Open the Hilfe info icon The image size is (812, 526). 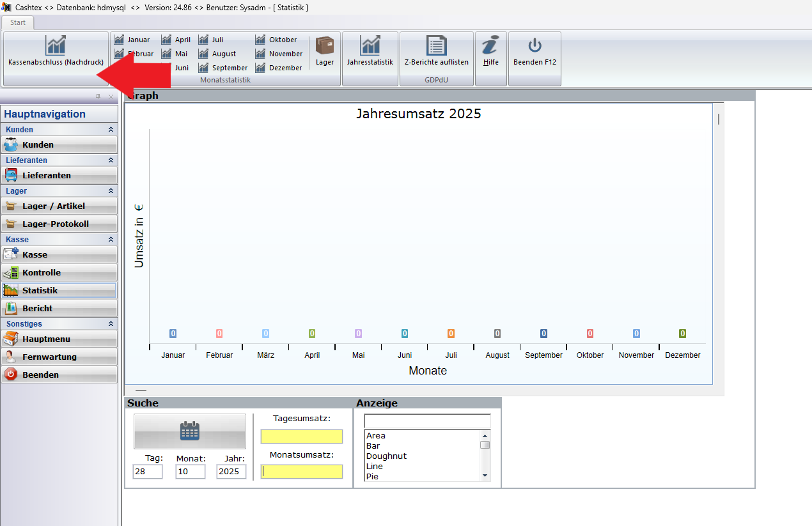[490, 46]
